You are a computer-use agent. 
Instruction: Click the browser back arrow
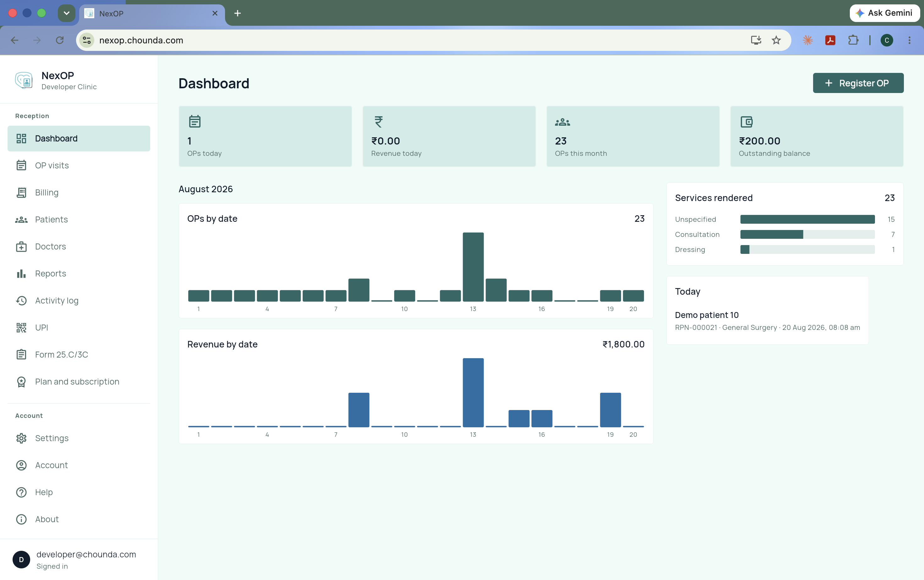(14, 40)
